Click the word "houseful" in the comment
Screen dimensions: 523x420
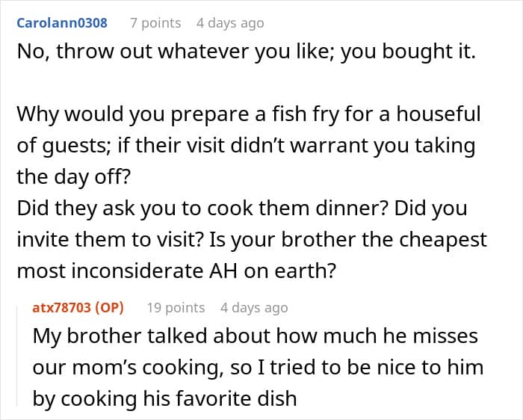pos(439,114)
